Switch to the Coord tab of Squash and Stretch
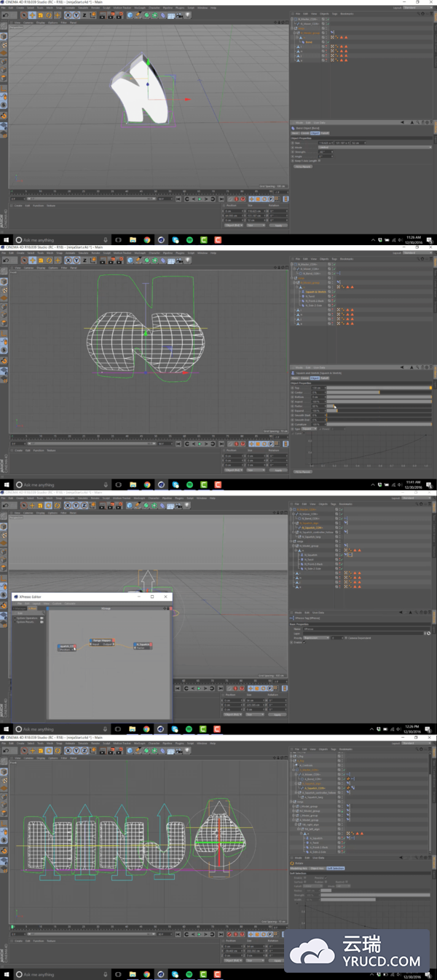 304,378
